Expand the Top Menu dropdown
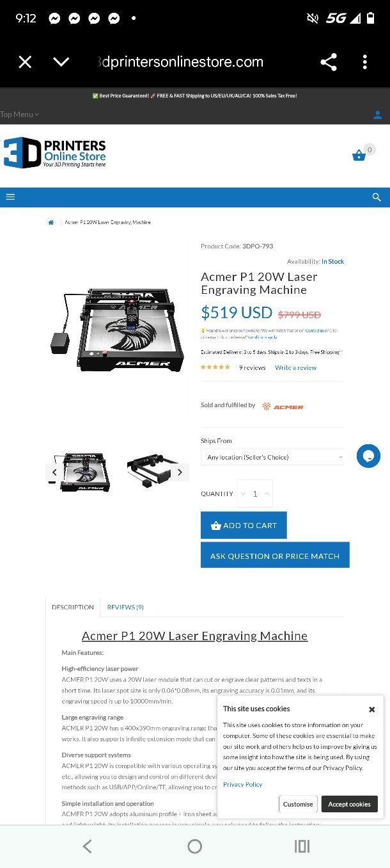The image size is (390, 868). 20,115
